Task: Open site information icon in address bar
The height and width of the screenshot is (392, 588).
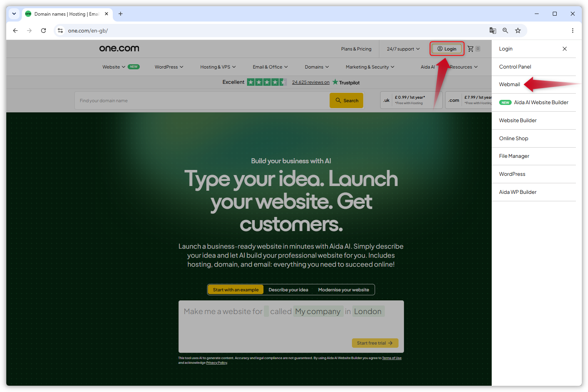Action: point(60,31)
